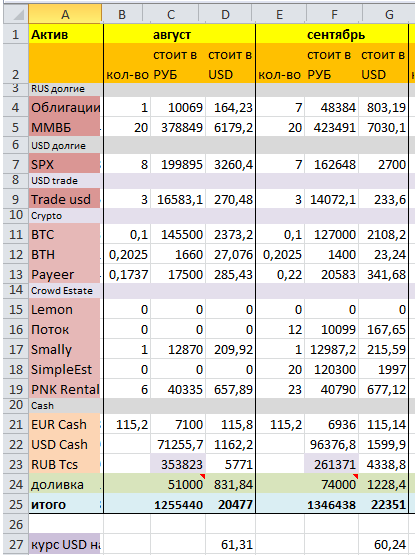Select column D header
The height and width of the screenshot is (555, 415).
(225, 14)
